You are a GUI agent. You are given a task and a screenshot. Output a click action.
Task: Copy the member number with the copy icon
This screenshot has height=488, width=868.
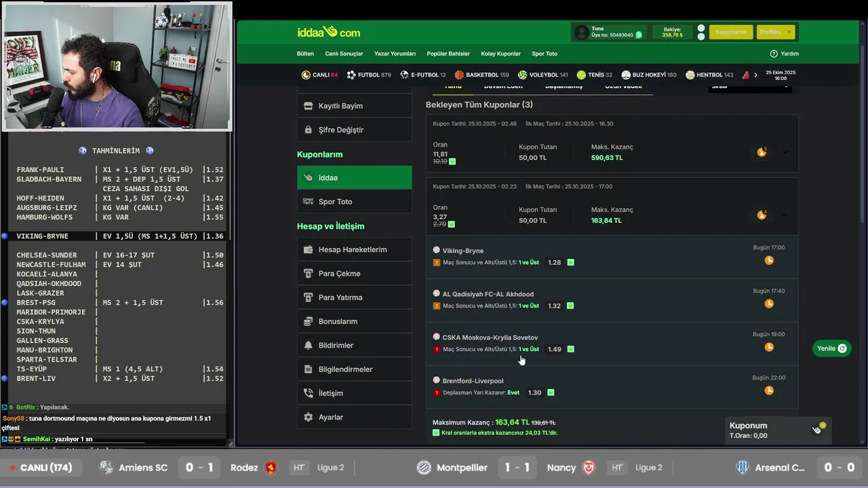(639, 35)
